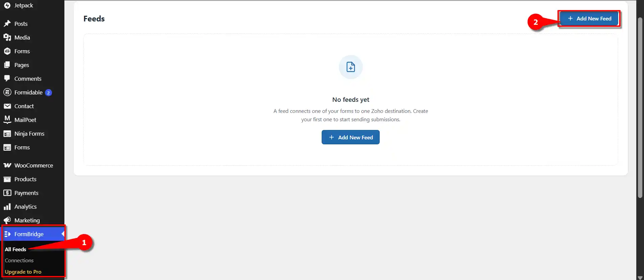The width and height of the screenshot is (644, 280).
Task: Click Add New Feed button under No feeds yet
Action: 351,137
